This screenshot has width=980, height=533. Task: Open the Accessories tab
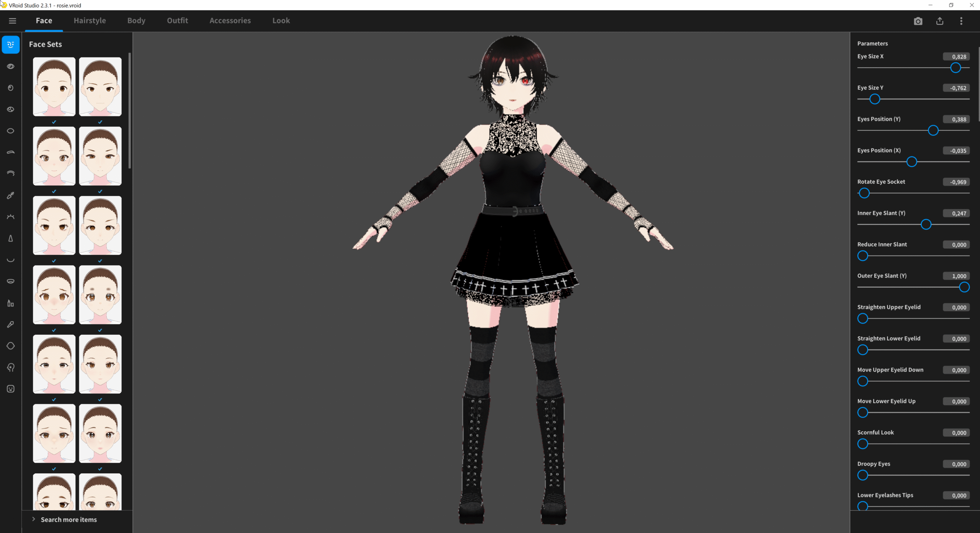[230, 21]
